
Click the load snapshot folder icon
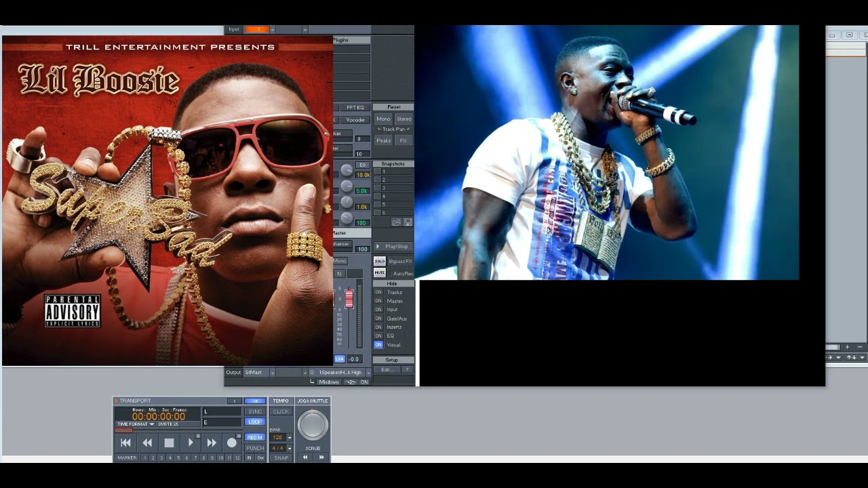click(x=397, y=222)
